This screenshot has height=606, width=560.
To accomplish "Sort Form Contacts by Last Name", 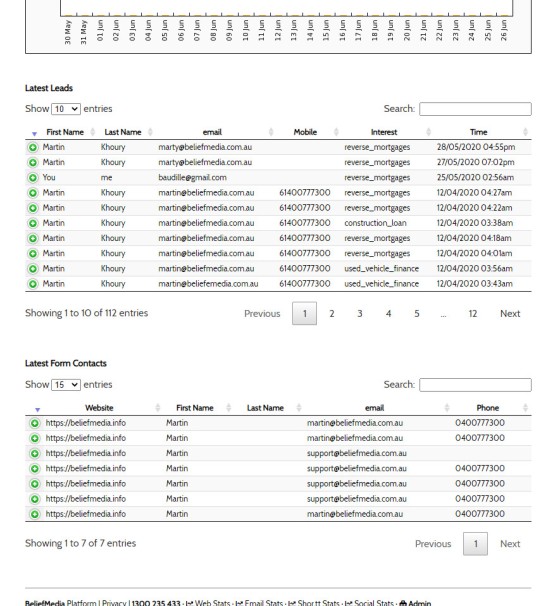I will pyautogui.click(x=265, y=408).
